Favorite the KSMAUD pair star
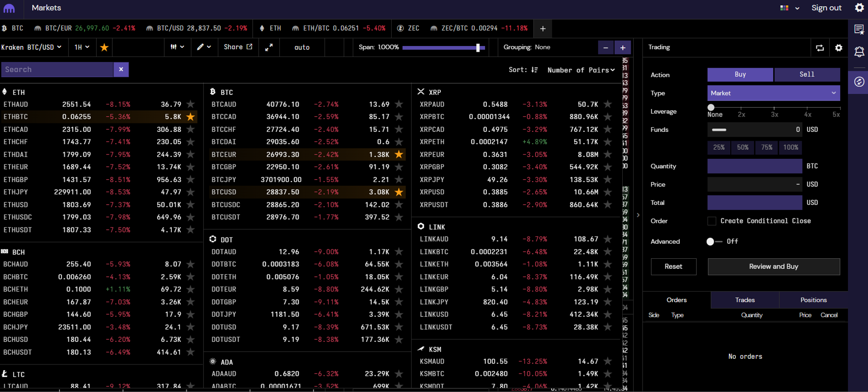Screen dimensions: 868x392 pos(608,361)
